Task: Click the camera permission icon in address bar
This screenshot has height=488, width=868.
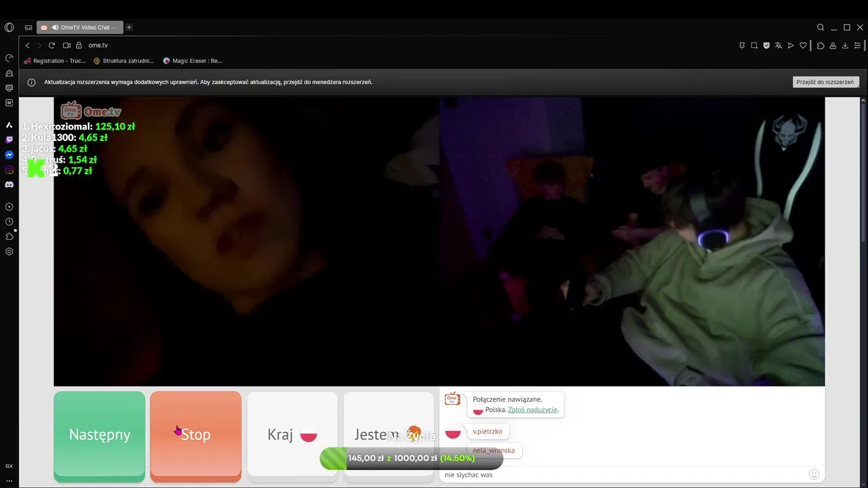Action: [66, 45]
